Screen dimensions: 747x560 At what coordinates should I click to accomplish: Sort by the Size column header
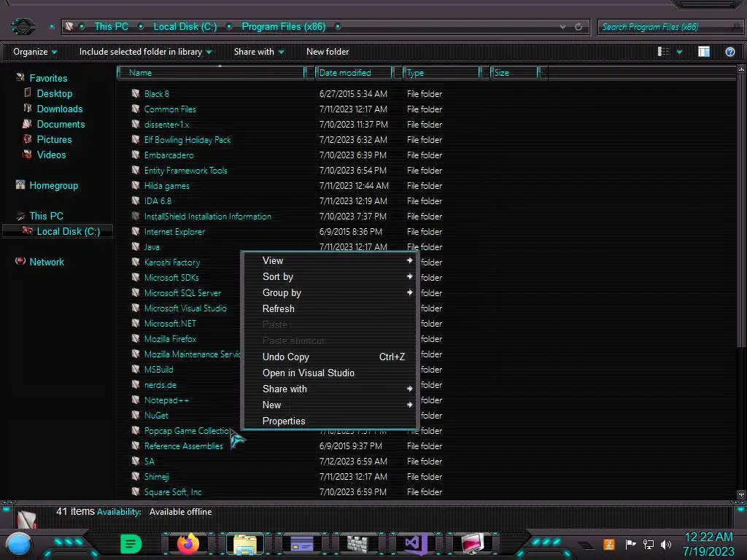pos(514,73)
